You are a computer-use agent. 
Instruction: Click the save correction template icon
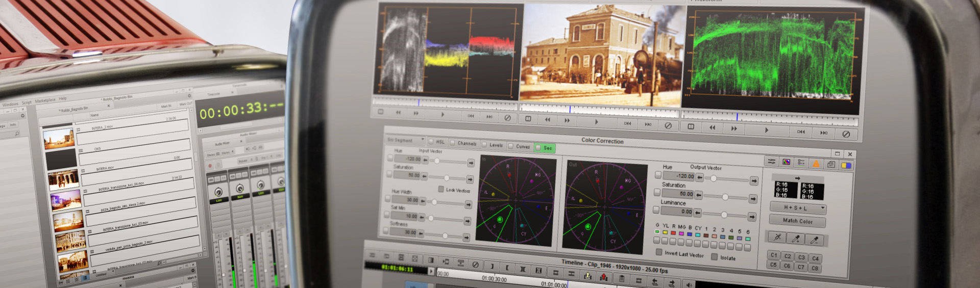point(831,164)
